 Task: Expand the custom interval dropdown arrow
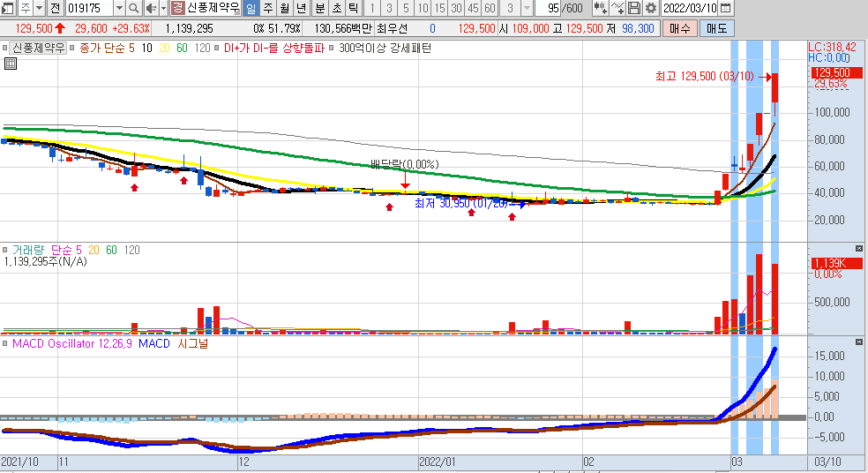[x=527, y=8]
